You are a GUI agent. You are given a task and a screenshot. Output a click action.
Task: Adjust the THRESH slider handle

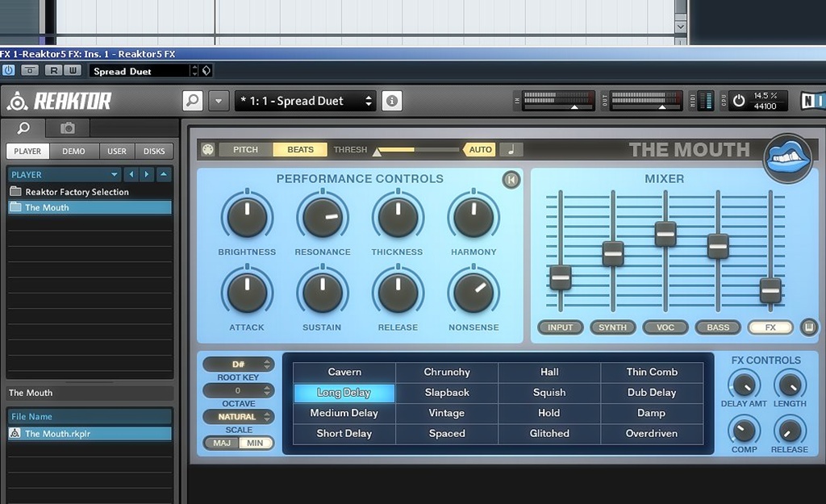[x=378, y=152]
